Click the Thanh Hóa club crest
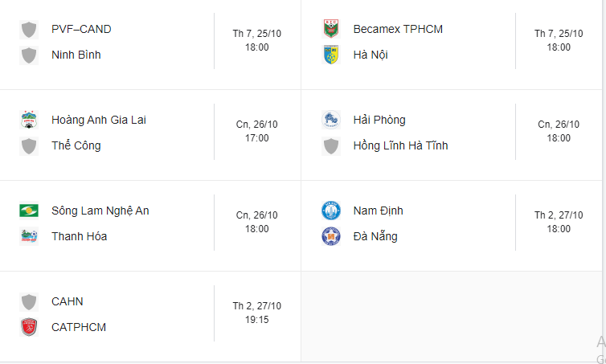 click(30, 237)
